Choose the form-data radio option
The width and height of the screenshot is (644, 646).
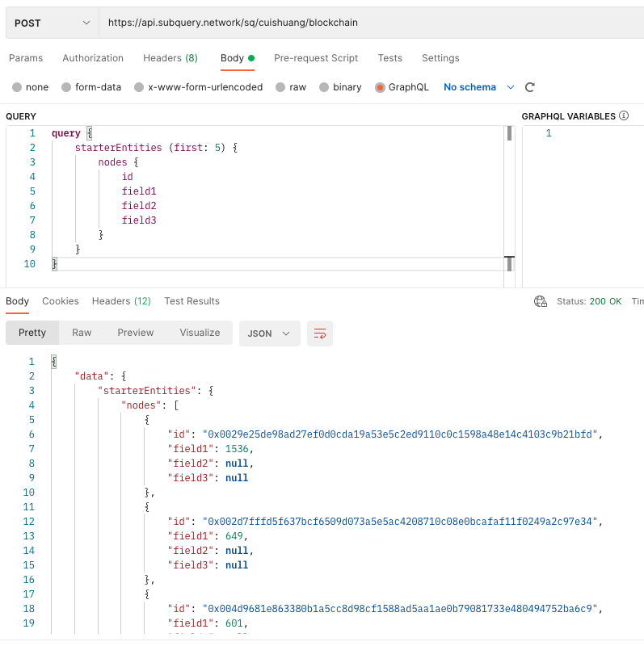[90, 87]
